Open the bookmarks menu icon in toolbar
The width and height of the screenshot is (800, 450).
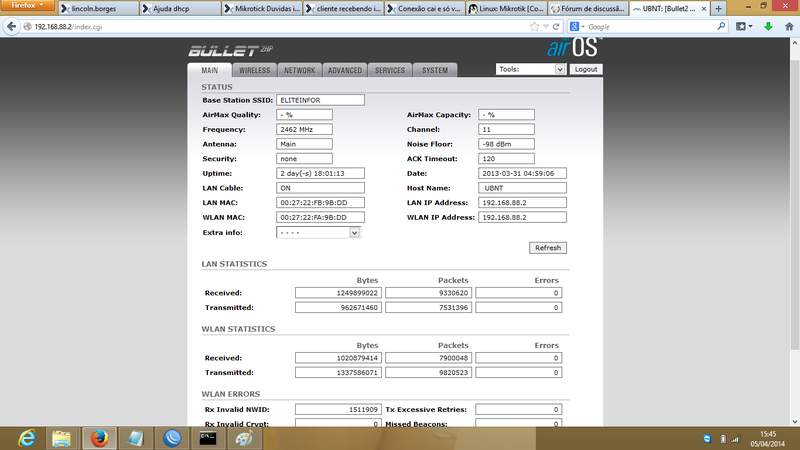(744, 27)
